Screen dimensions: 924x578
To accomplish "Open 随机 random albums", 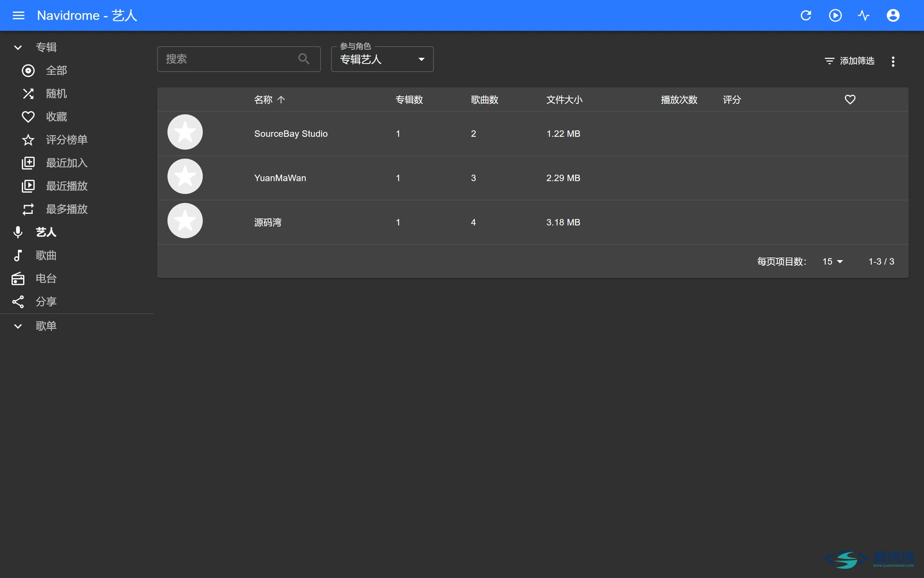I will click(57, 94).
